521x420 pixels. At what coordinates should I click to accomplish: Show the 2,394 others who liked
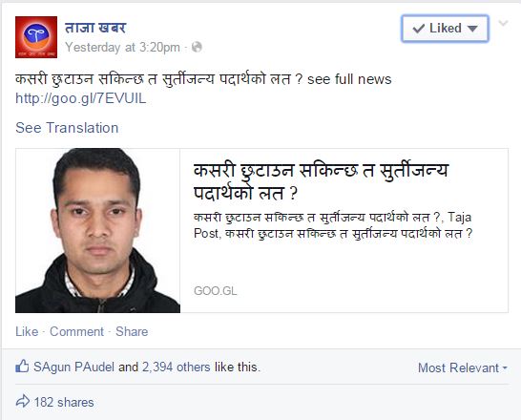[x=177, y=367]
